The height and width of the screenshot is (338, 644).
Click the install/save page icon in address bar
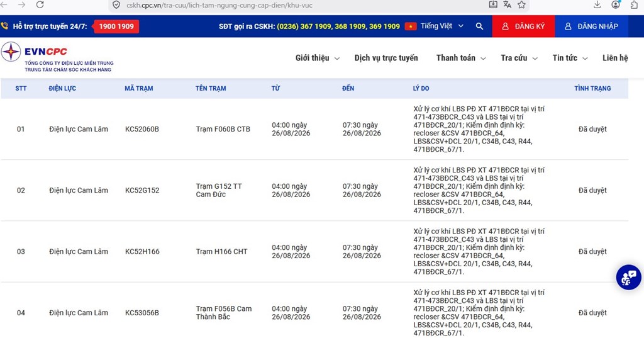point(493,4)
